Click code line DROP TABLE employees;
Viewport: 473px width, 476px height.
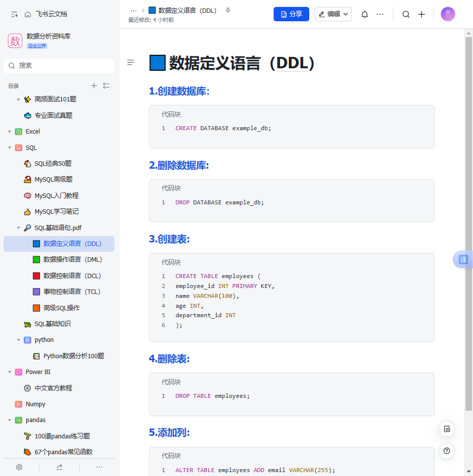coord(213,396)
